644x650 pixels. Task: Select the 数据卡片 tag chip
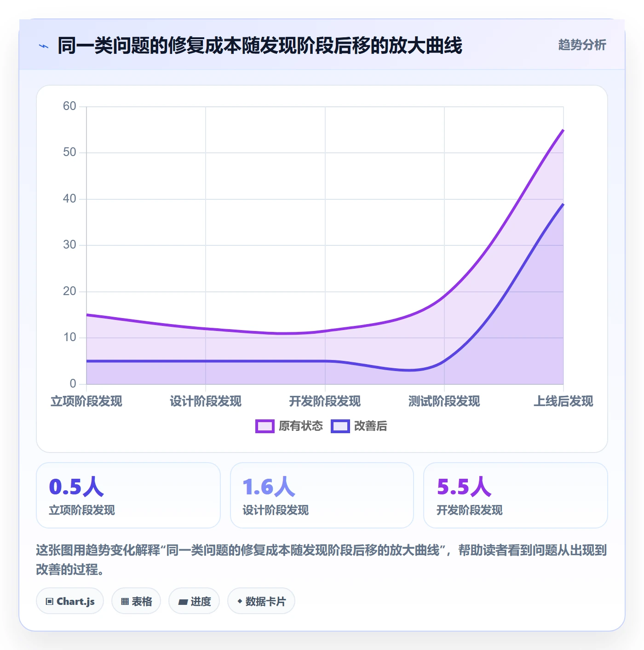coord(261,601)
